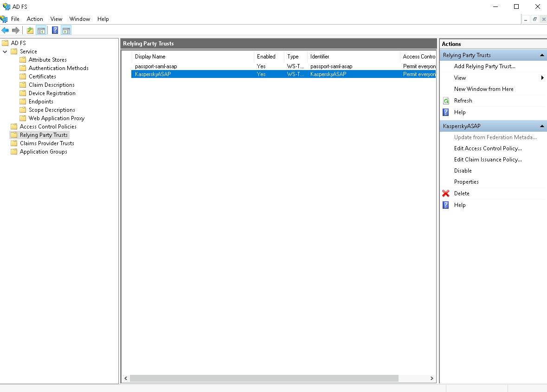Viewport: 547px width, 392px height.
Task: Click the red Delete X icon
Action: 446,193
